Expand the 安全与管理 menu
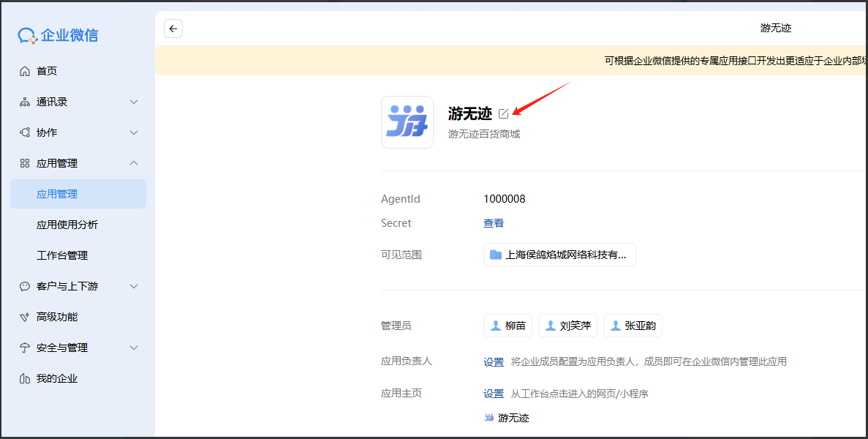Image resolution: width=868 pixels, height=439 pixels. click(x=134, y=348)
